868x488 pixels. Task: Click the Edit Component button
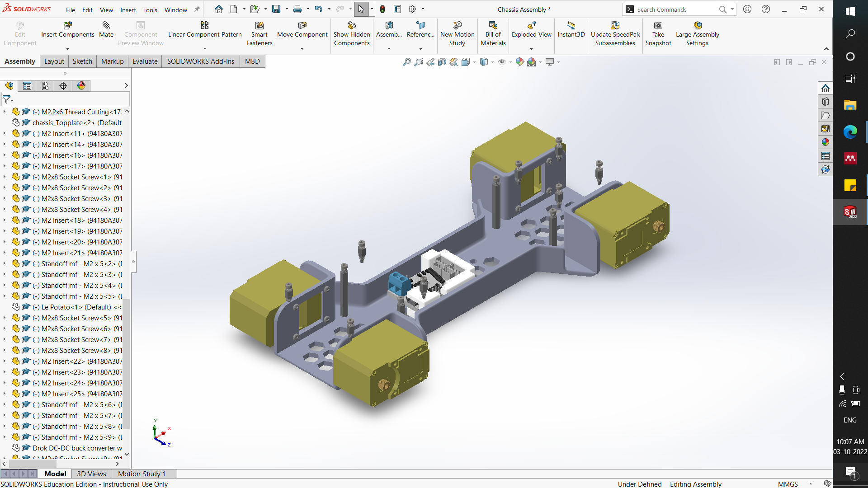click(19, 32)
